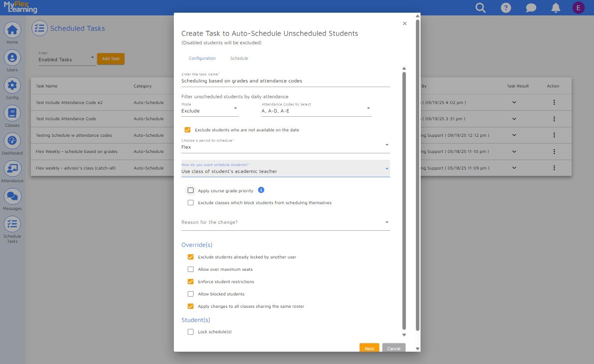Screen dimensions: 594x364
Task: Open action menu for Flex weekly advisor's class row
Action: click(x=554, y=168)
